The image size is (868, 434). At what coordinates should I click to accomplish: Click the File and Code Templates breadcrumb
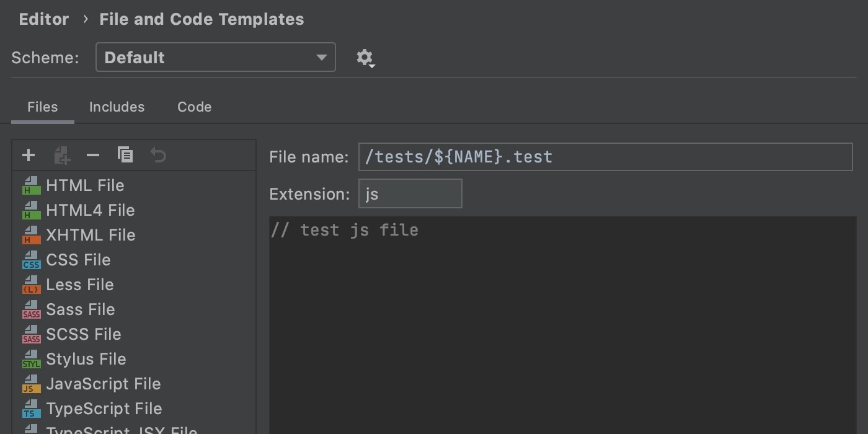[x=201, y=19]
